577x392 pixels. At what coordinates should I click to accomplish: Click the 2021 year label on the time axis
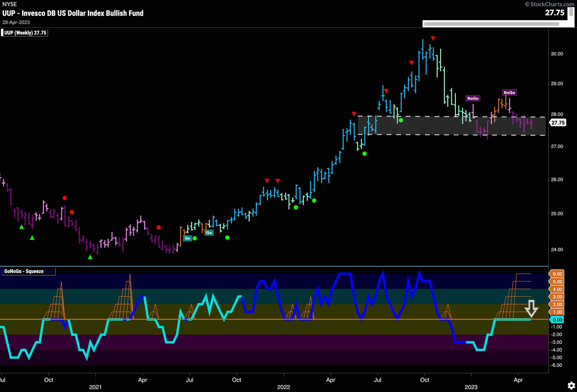pos(95,387)
